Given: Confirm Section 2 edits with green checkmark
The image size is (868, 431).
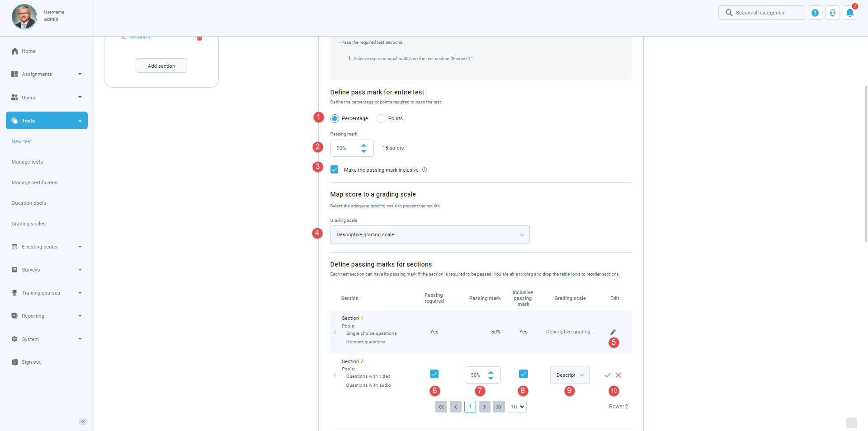Looking at the screenshot, I should point(607,375).
